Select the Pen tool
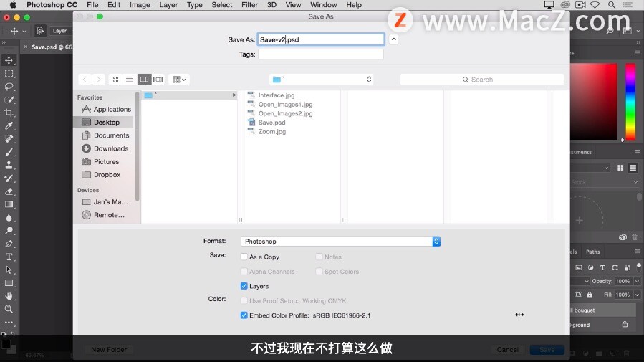The image size is (644, 362). coord(9,244)
